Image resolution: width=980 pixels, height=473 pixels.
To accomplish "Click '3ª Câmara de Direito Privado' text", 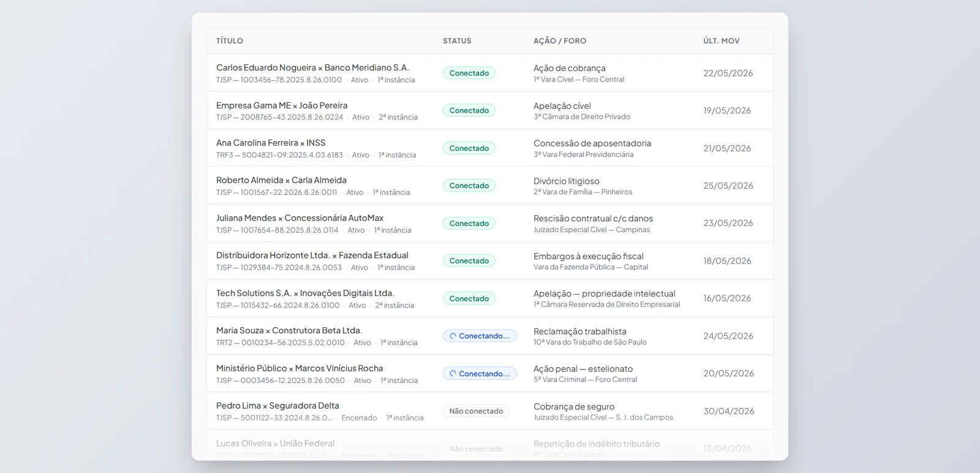I will pyautogui.click(x=582, y=117).
